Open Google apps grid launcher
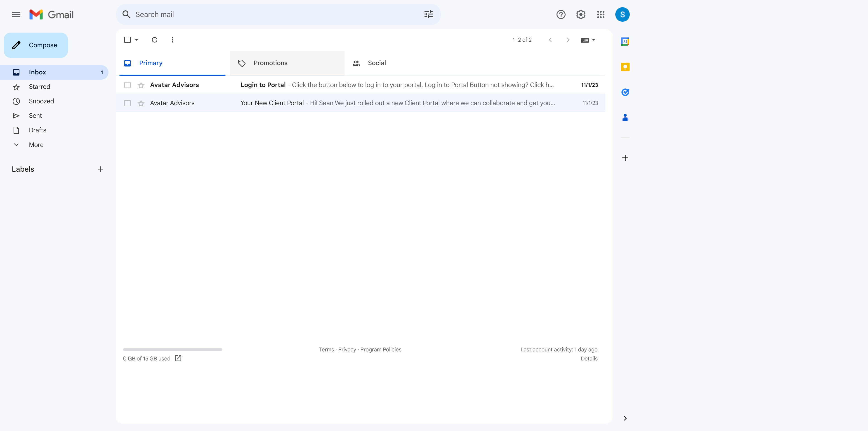Viewport: 868px width, 431px height. pyautogui.click(x=600, y=14)
